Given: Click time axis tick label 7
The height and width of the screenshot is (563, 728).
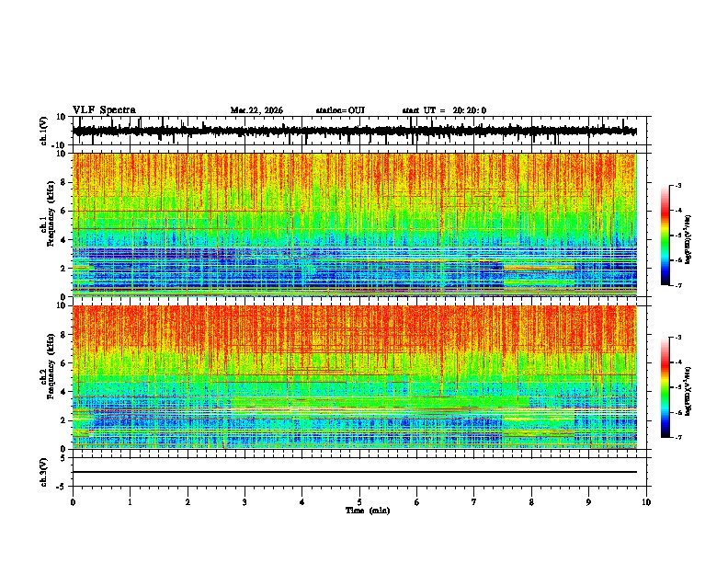Looking at the screenshot, I should tap(474, 502).
